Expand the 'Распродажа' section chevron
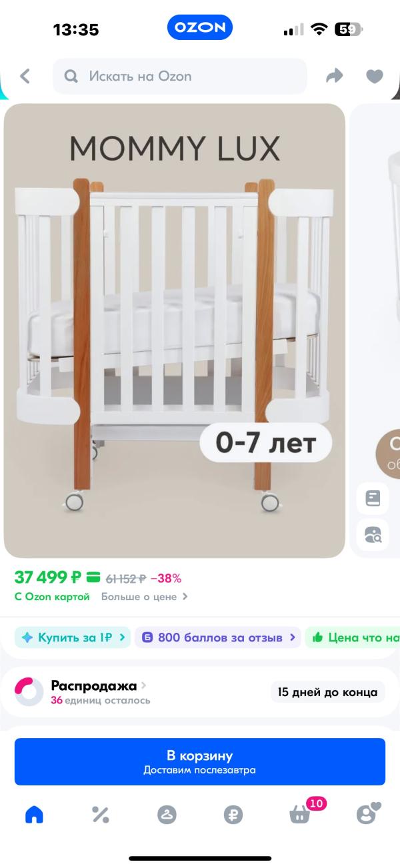This screenshot has height=868, width=400. tap(144, 685)
